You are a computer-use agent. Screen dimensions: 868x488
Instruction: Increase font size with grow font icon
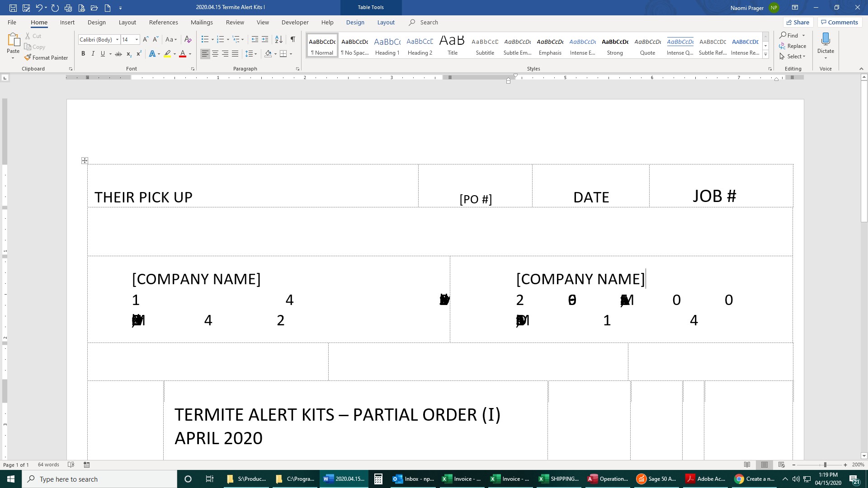(146, 40)
